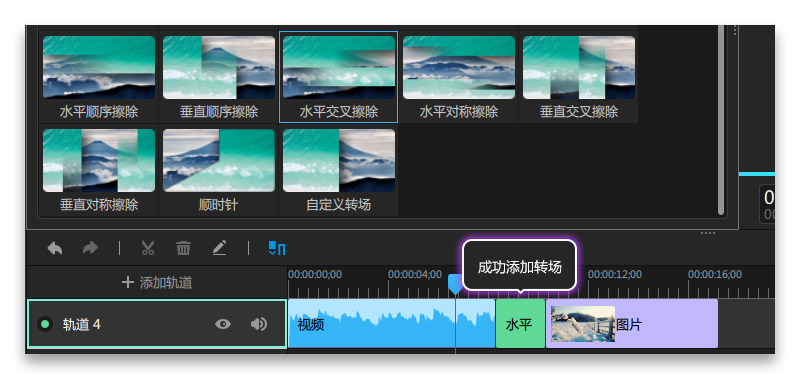This screenshot has height=379, width=800.
Task: Toggle green status dot of 轨道 4
Action: coord(45,324)
